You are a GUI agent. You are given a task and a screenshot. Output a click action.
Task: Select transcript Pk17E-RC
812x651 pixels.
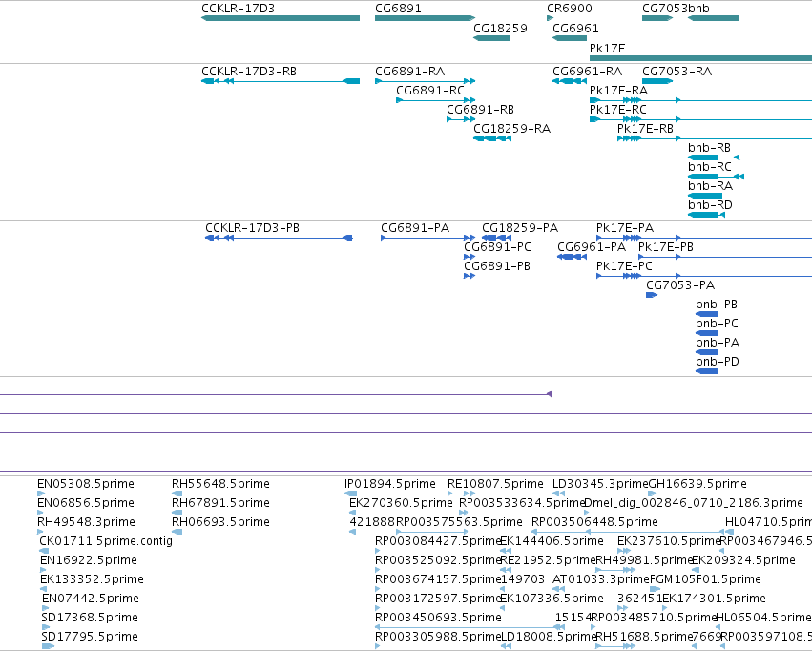click(x=700, y=119)
